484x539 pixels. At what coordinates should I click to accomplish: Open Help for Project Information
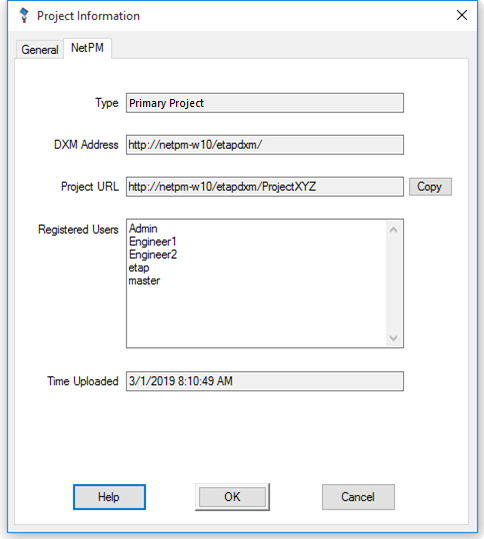coord(109,497)
